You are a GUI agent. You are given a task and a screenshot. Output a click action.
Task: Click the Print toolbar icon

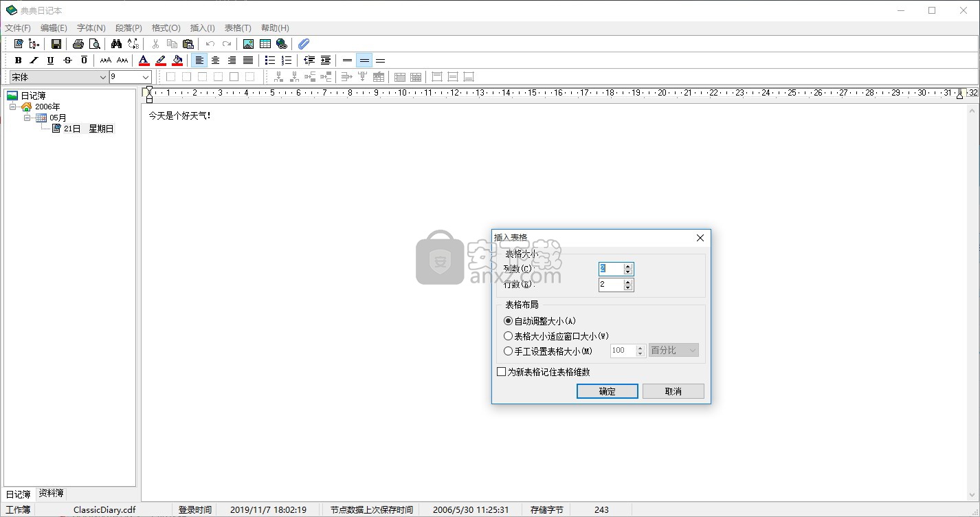78,44
